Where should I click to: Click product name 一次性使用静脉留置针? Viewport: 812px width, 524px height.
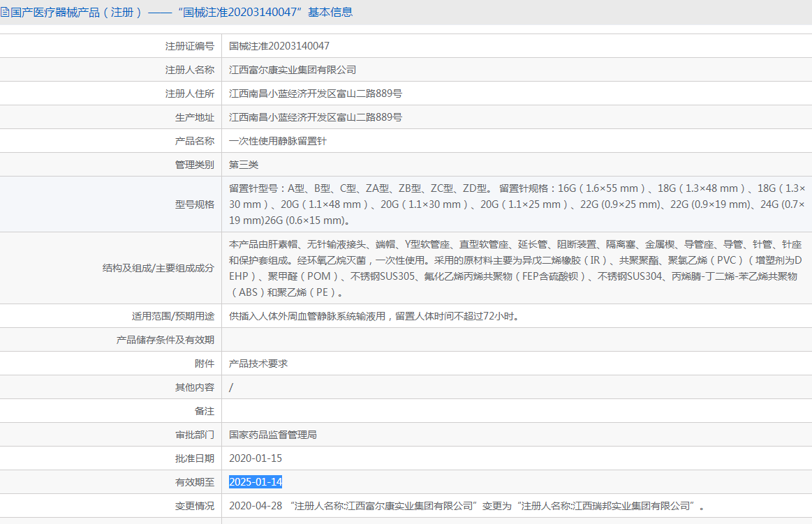pyautogui.click(x=278, y=141)
